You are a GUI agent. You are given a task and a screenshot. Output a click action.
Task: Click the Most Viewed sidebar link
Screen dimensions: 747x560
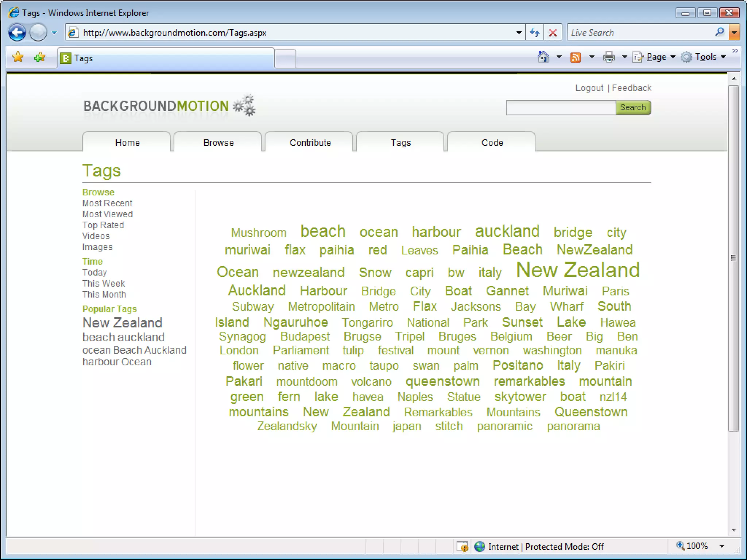[108, 214]
